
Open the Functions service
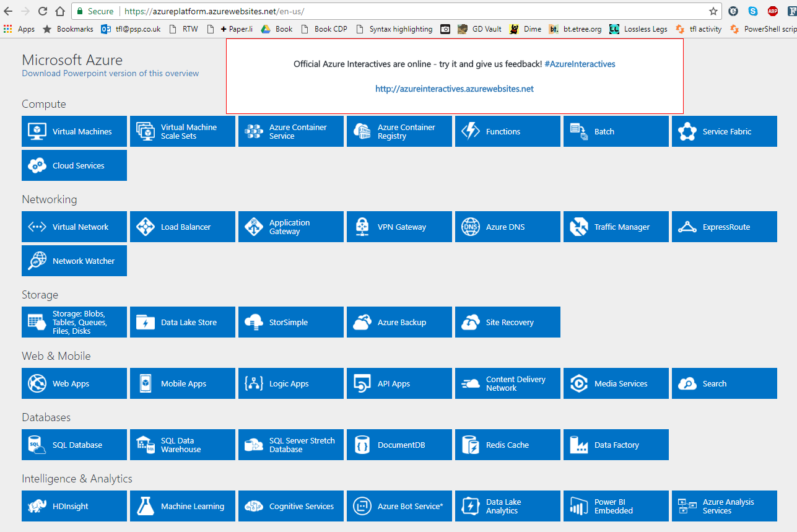507,131
